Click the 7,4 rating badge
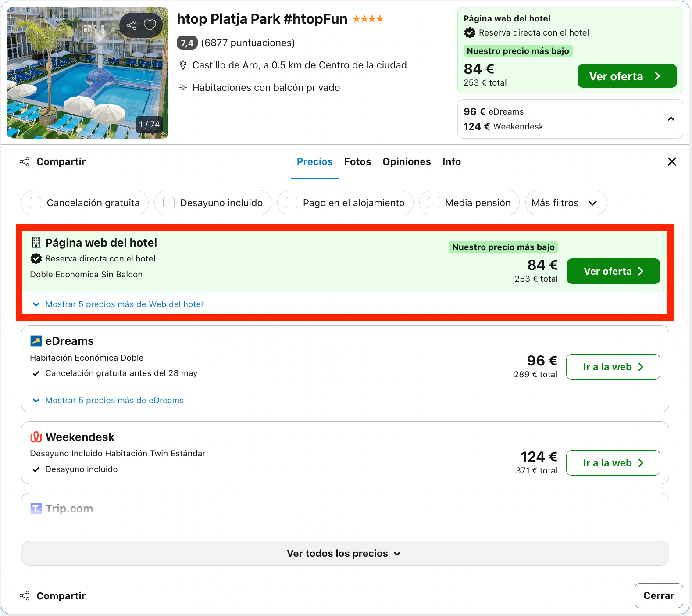 tap(187, 43)
